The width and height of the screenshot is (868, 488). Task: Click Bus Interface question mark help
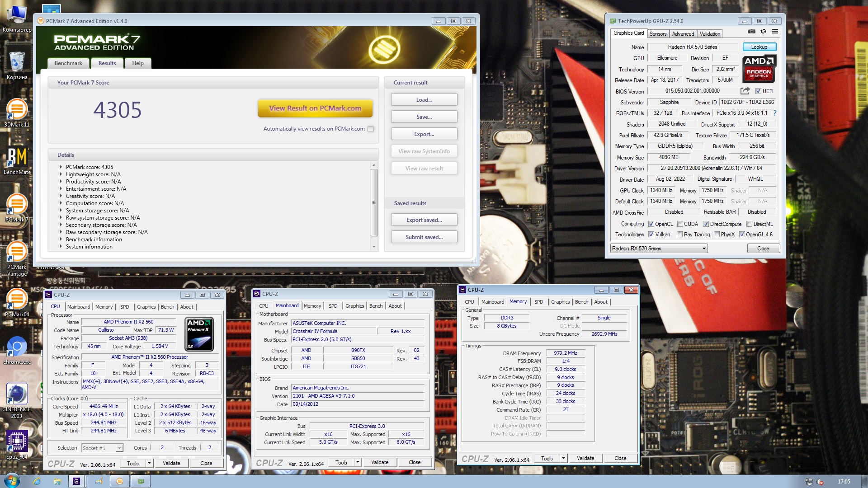point(774,113)
